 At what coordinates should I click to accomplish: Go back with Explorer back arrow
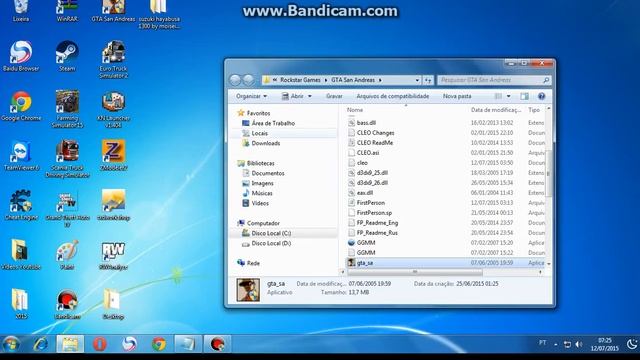pyautogui.click(x=235, y=80)
